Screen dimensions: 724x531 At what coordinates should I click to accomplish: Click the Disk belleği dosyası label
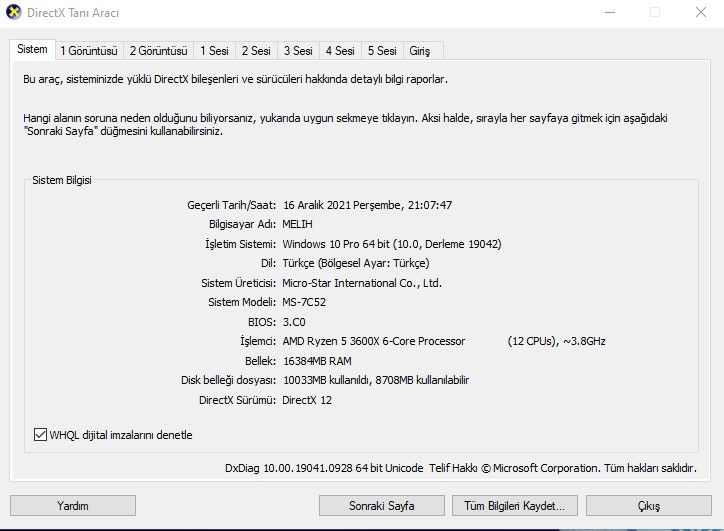pyautogui.click(x=229, y=380)
